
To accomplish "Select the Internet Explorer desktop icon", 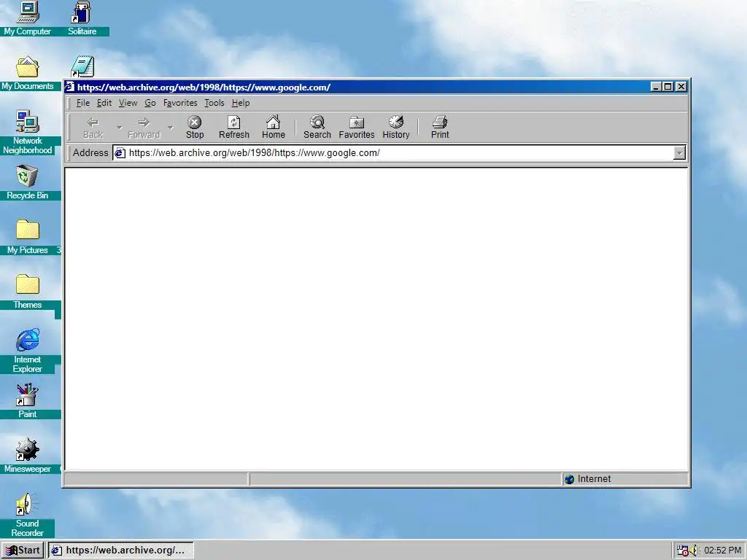I will (28, 351).
